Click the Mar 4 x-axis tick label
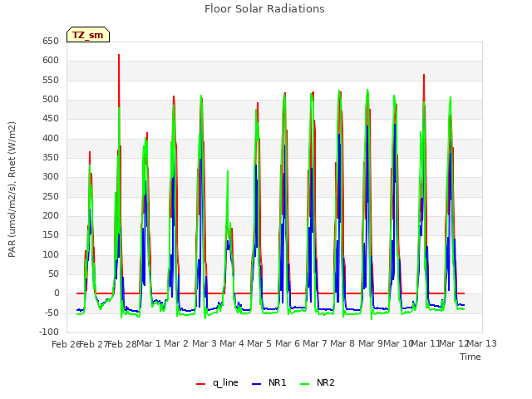This screenshot has height=399, width=532. point(232,343)
